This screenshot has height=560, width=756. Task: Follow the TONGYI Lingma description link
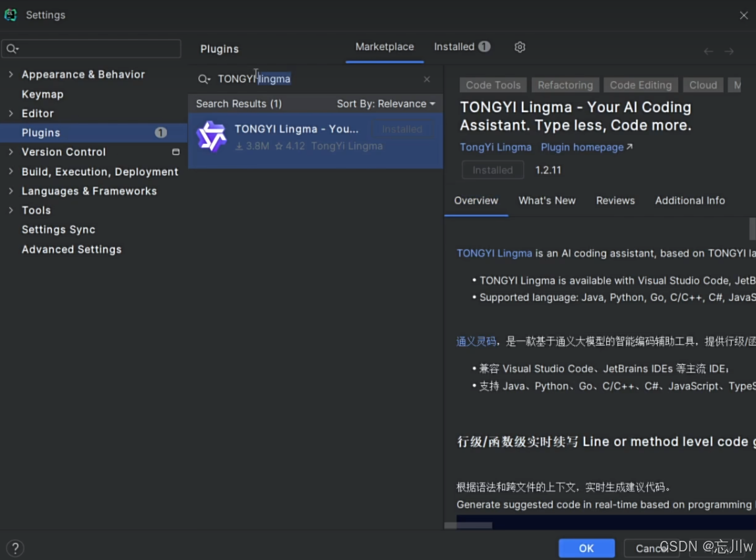point(494,253)
